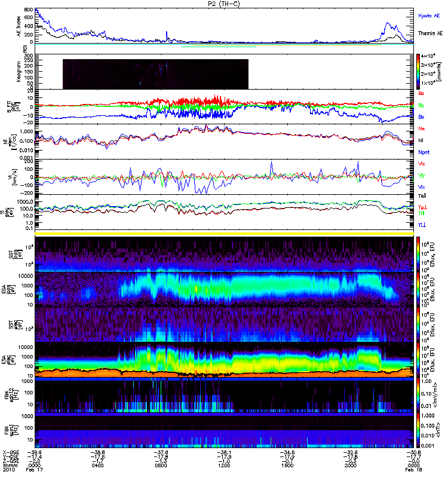Click the green Viy velocity legend label

(422, 176)
